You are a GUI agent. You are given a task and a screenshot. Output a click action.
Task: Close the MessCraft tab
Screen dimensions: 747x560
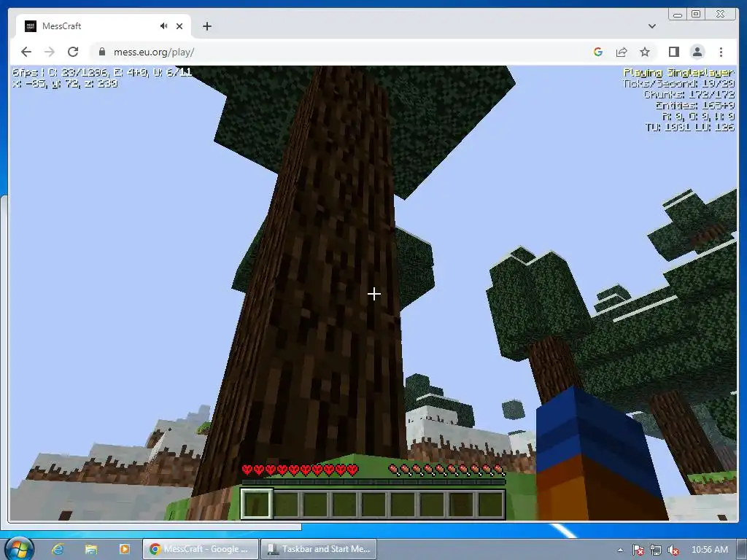[179, 26]
